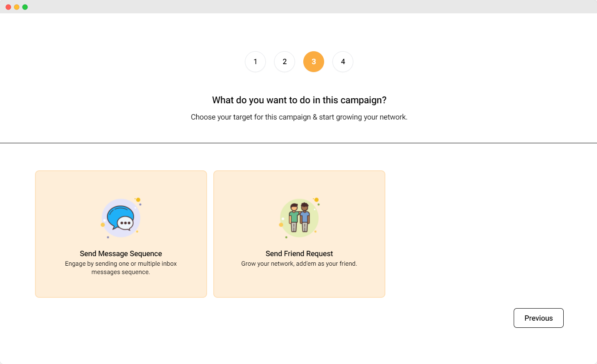Click the window title bar
The width and height of the screenshot is (597, 364).
[298, 7]
